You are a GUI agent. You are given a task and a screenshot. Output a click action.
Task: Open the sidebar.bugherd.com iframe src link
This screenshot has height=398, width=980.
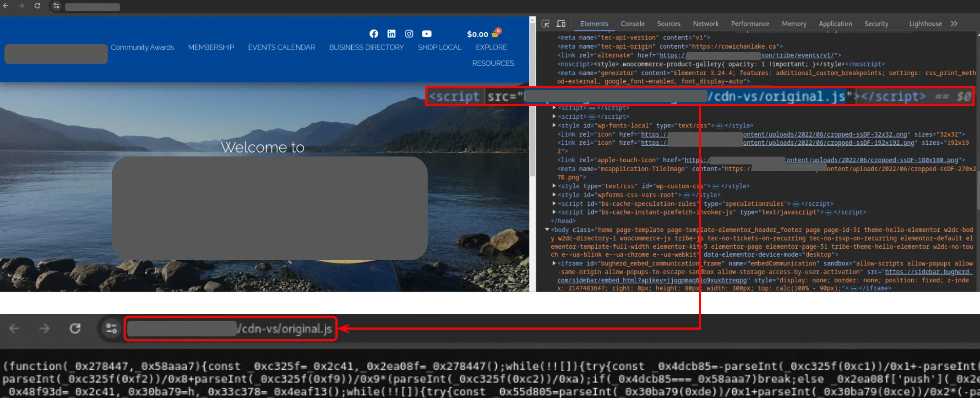pos(928,272)
